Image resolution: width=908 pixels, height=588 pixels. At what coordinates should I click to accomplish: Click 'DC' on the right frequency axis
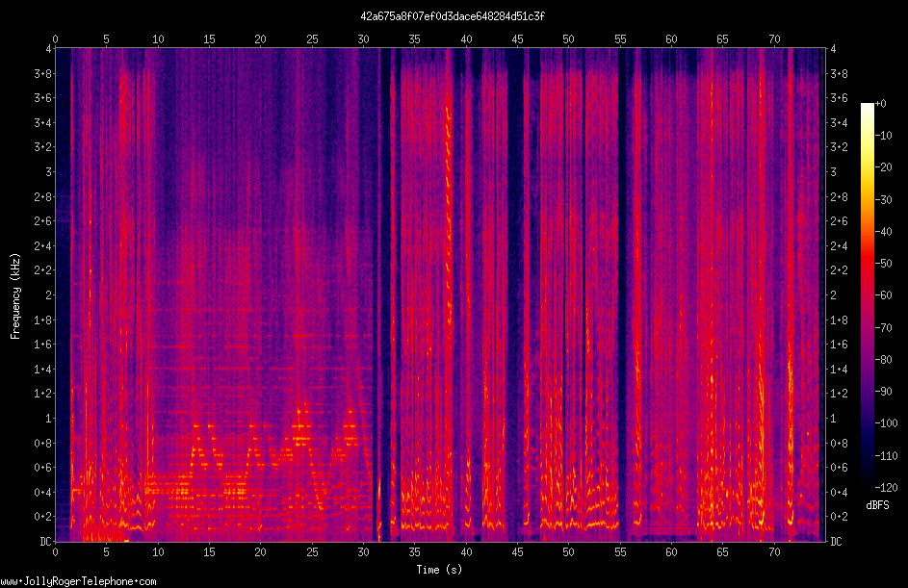pyautogui.click(x=836, y=542)
